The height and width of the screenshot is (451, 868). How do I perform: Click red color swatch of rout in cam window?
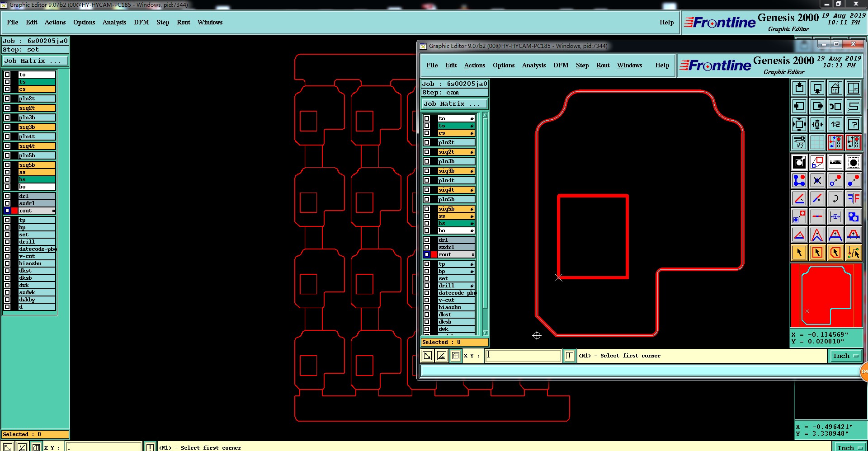(434, 254)
